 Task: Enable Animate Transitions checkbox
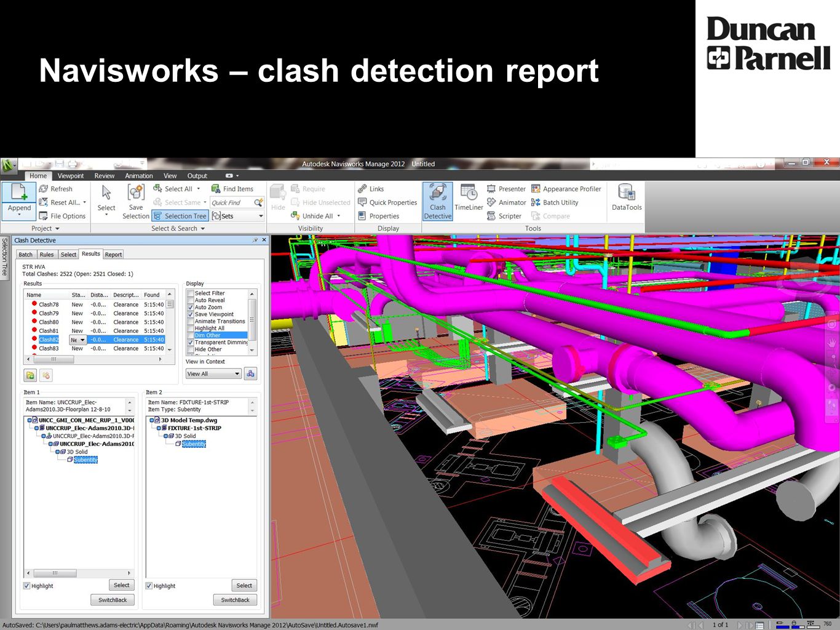coord(191,321)
